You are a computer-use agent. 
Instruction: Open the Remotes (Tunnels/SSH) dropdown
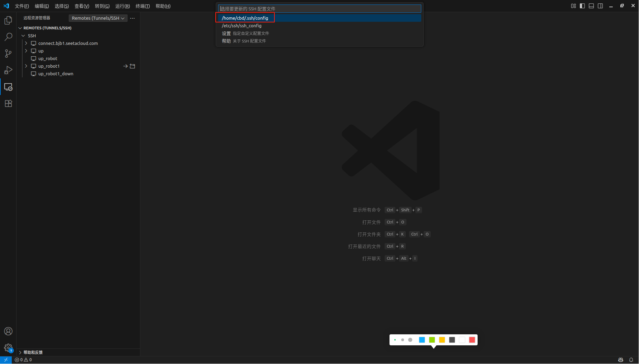(98, 18)
